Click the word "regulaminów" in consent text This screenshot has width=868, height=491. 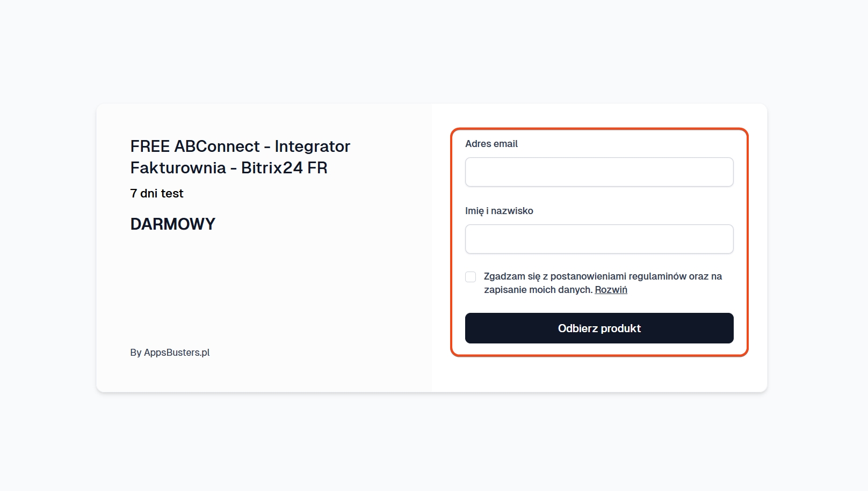657,276
